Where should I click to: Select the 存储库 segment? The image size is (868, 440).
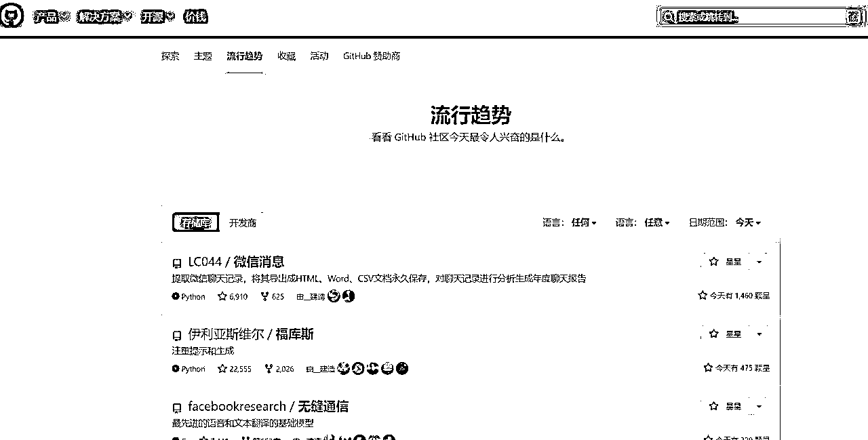[x=195, y=222]
